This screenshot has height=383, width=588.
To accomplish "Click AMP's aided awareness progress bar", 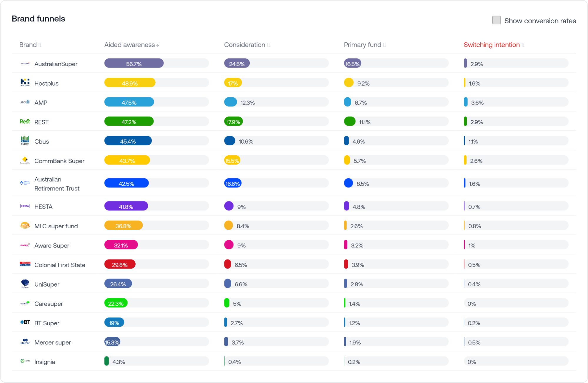I will [x=129, y=102].
